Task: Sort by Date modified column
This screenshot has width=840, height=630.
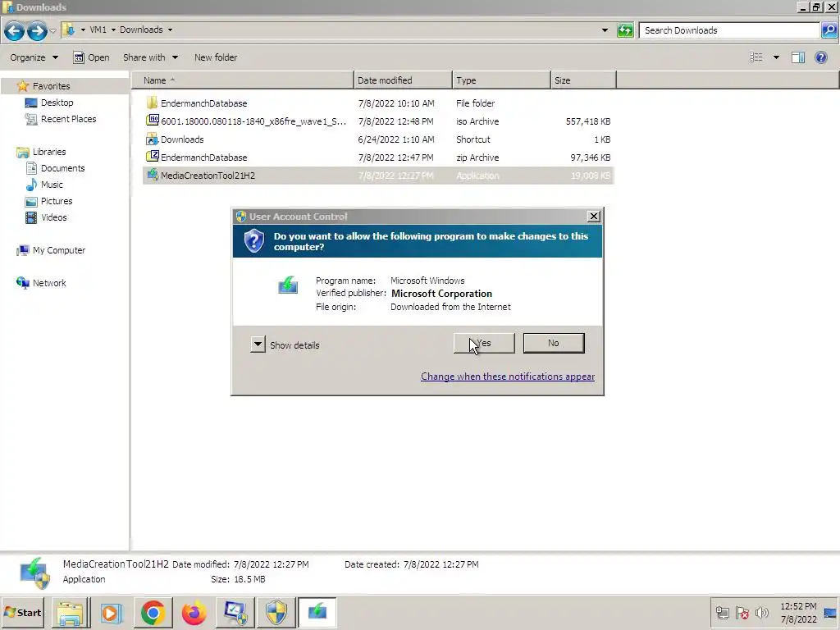Action: click(x=403, y=80)
